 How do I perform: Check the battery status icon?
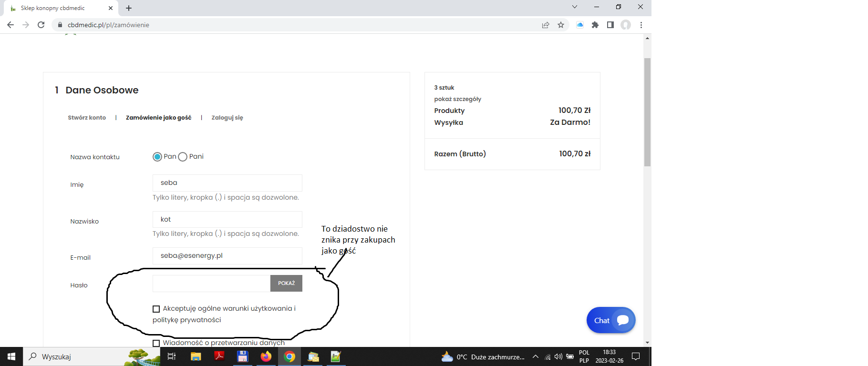coord(570,356)
